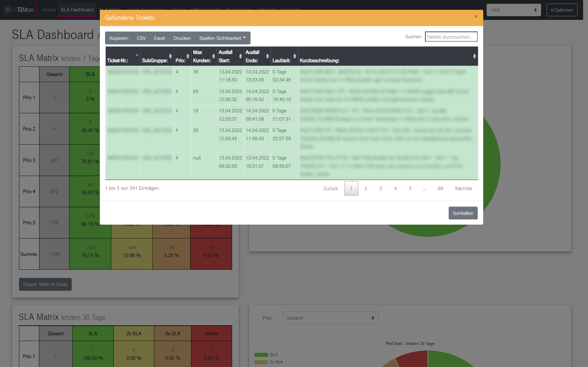This screenshot has height=367, width=588.
Task: Sort by Ausfall Ende column
Action: [x=257, y=56]
